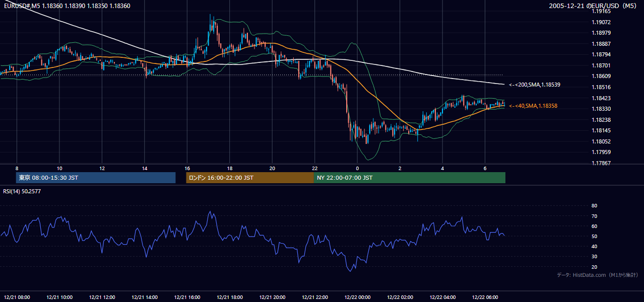Click the 東京 08:00-15:30 JST session bar
Viewport: 644px width, 302px height.
(96, 178)
